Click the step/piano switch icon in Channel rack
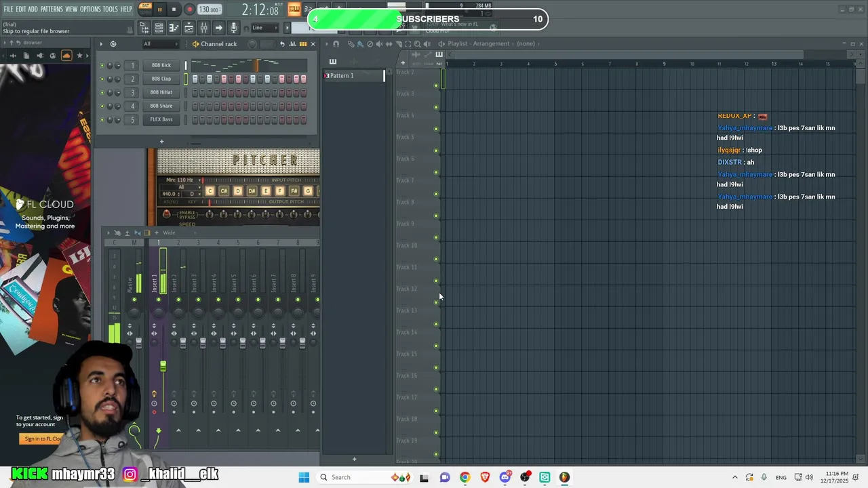Screen dimensions: 868x488 pyautogui.click(x=302, y=44)
